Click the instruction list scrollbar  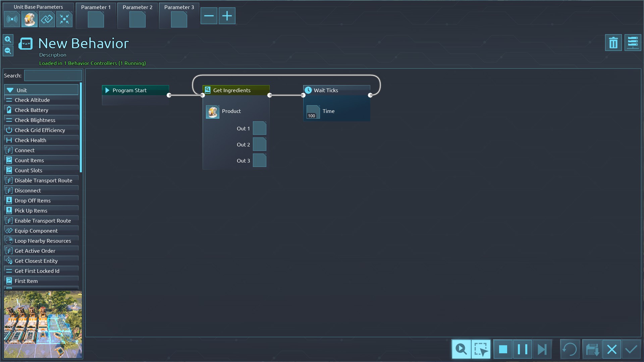[x=81, y=127]
